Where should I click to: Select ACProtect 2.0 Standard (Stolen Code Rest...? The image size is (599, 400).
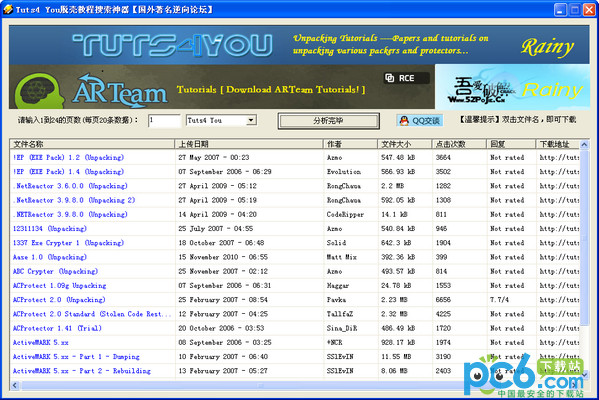(x=92, y=314)
